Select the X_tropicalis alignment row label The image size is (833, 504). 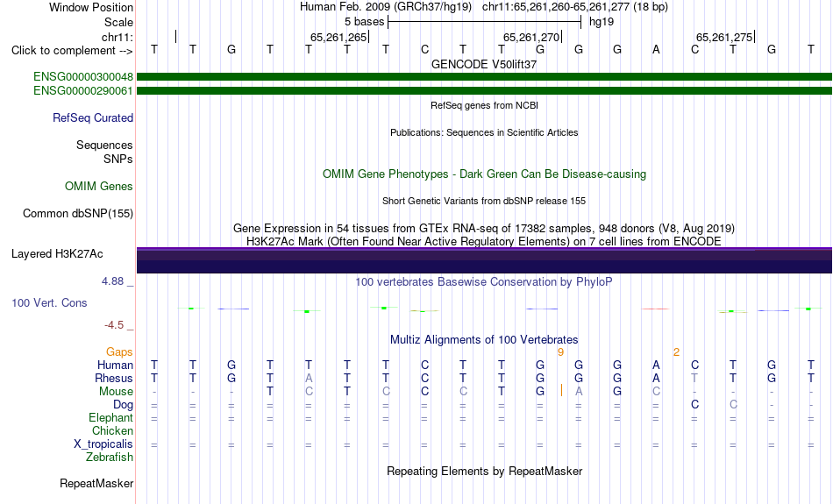point(103,444)
